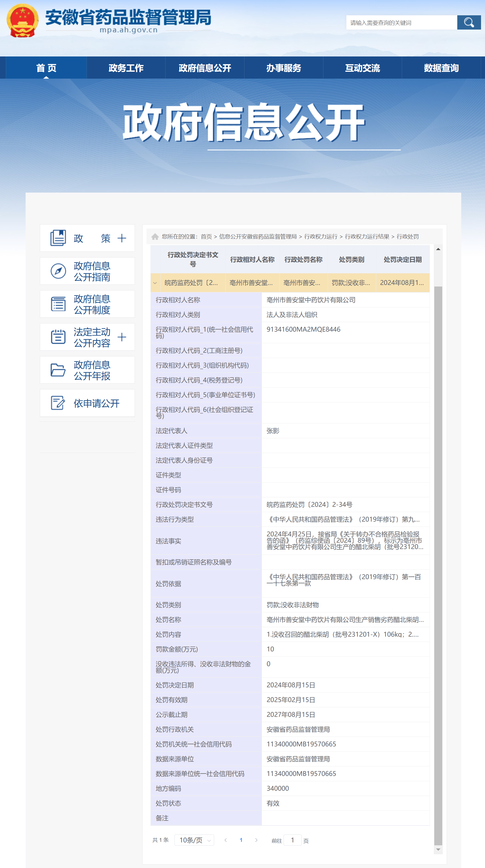
Task: Select page number 1 in pagination
Action: [241, 840]
